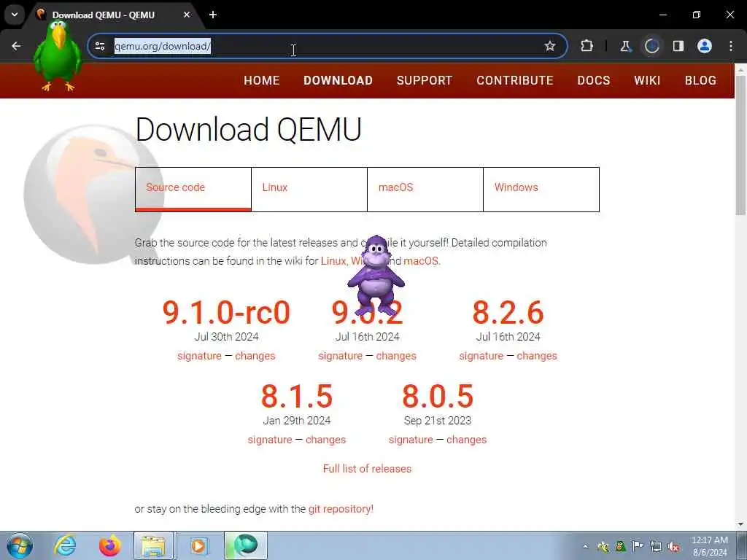The width and height of the screenshot is (747, 560).
Task: Switch to the Linux download tab
Action: [x=309, y=189]
